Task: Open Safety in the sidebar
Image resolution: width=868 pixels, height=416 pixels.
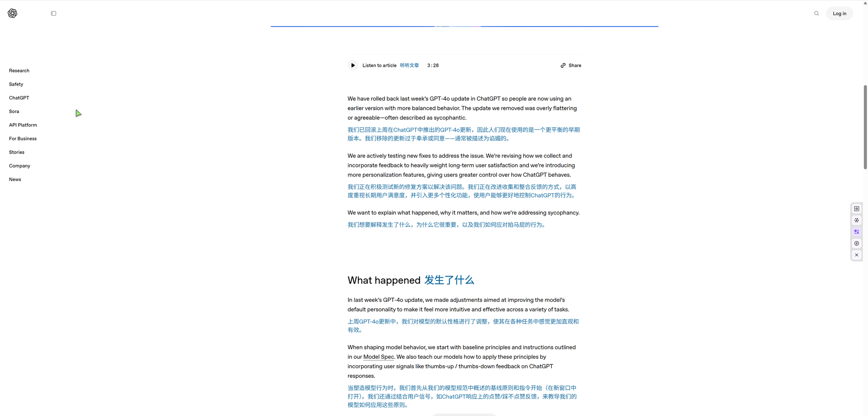Action: 16,84
